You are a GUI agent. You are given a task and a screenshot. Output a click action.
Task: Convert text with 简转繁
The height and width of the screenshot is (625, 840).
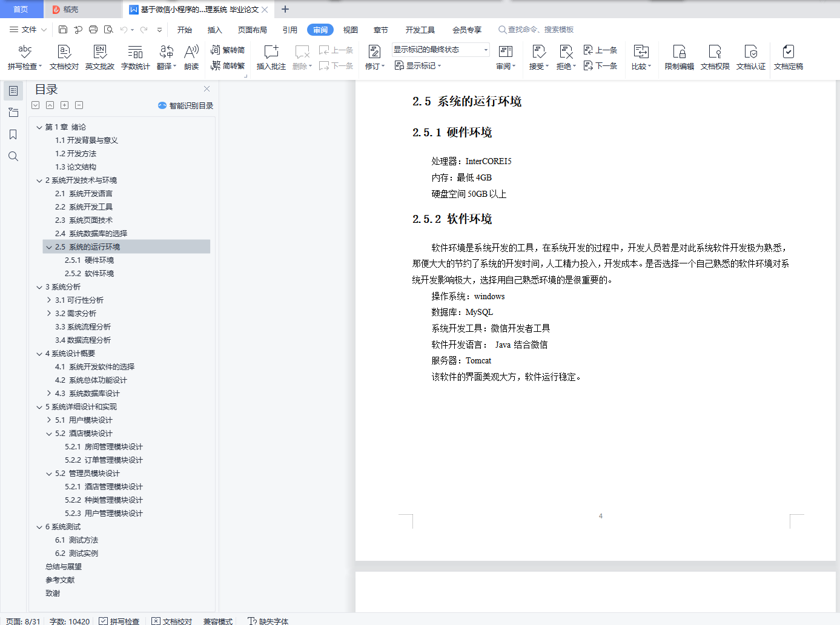point(228,65)
